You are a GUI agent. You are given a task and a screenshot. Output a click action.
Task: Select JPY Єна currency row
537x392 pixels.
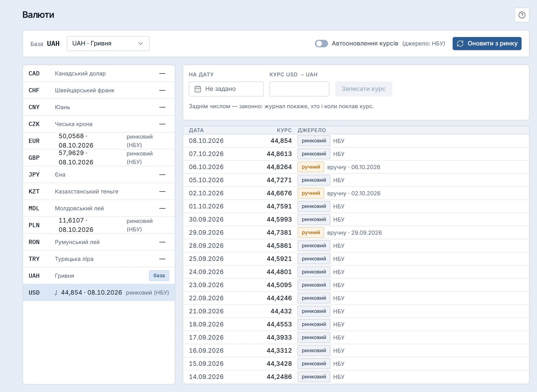coord(99,175)
